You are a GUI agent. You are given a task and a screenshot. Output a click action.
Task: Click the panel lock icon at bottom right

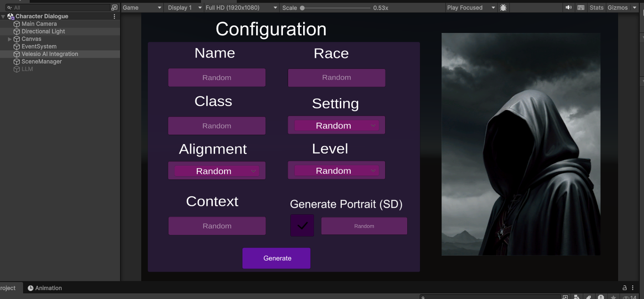(x=625, y=288)
